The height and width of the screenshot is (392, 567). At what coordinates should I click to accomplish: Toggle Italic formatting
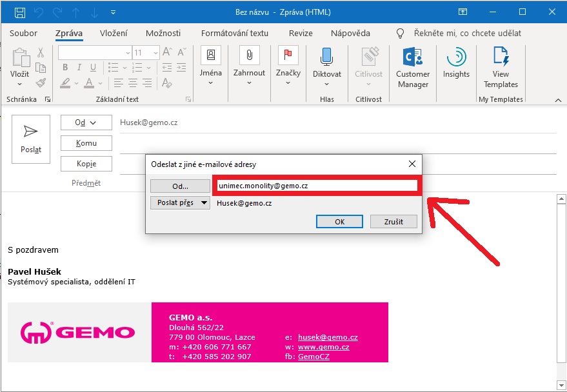point(79,67)
